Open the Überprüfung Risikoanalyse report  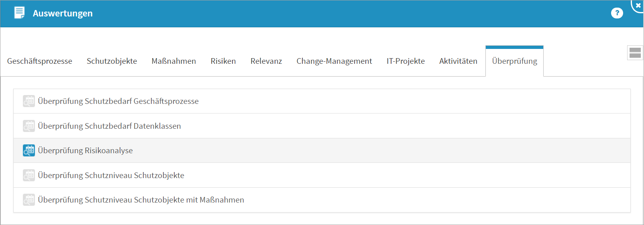(x=85, y=150)
